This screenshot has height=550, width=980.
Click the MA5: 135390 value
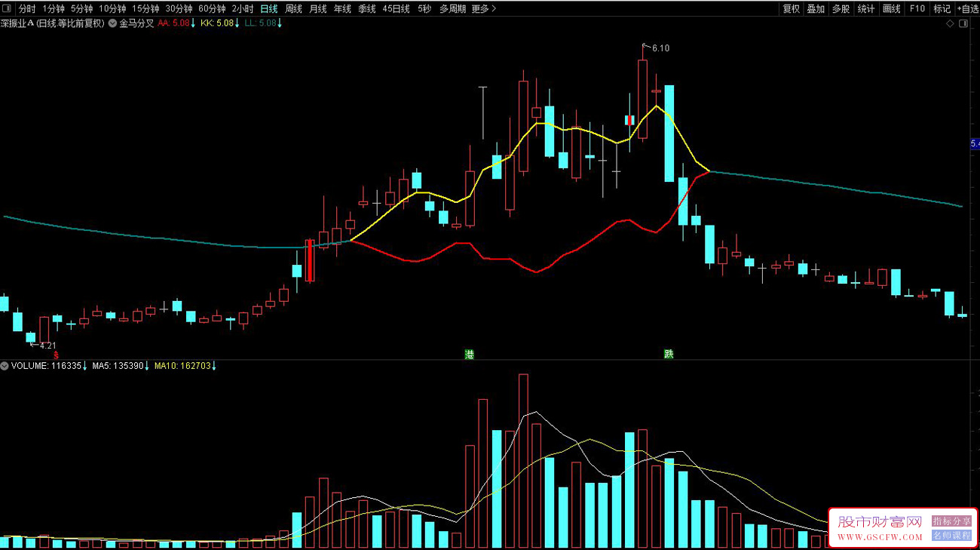(121, 366)
